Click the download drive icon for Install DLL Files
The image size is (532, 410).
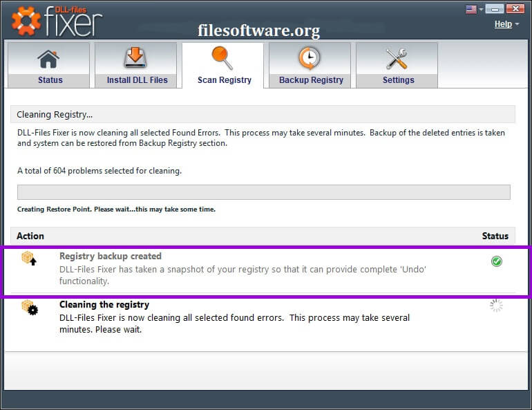pos(135,57)
